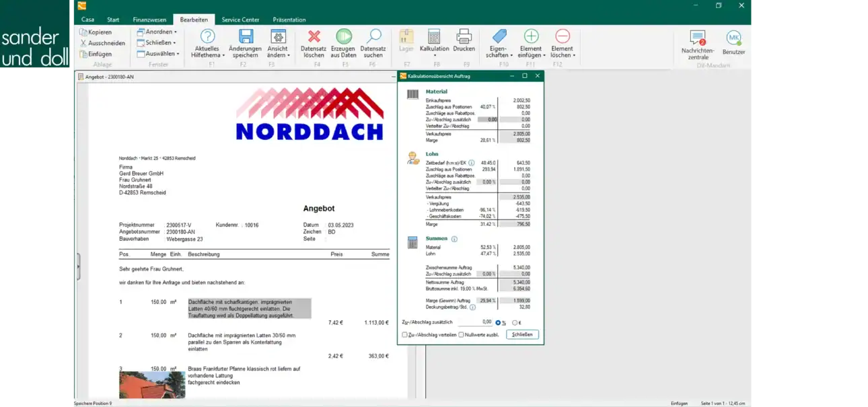Open the Nachrichtenzentrale message icon

click(x=698, y=38)
